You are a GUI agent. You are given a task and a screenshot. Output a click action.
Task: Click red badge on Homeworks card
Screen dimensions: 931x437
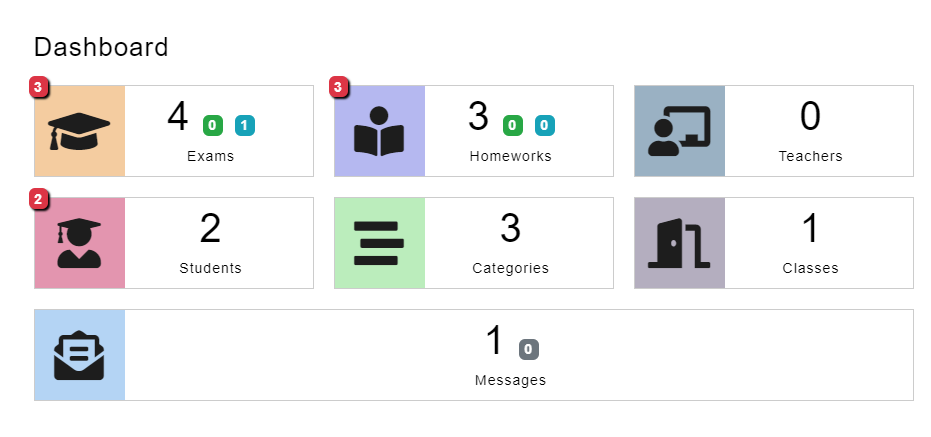338,88
